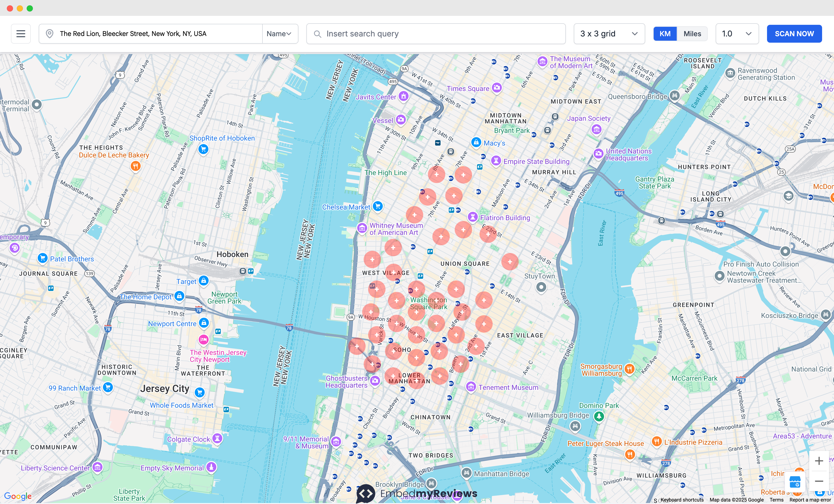Click the Flatiron Building marker icon
The image size is (834, 504).
[473, 217]
